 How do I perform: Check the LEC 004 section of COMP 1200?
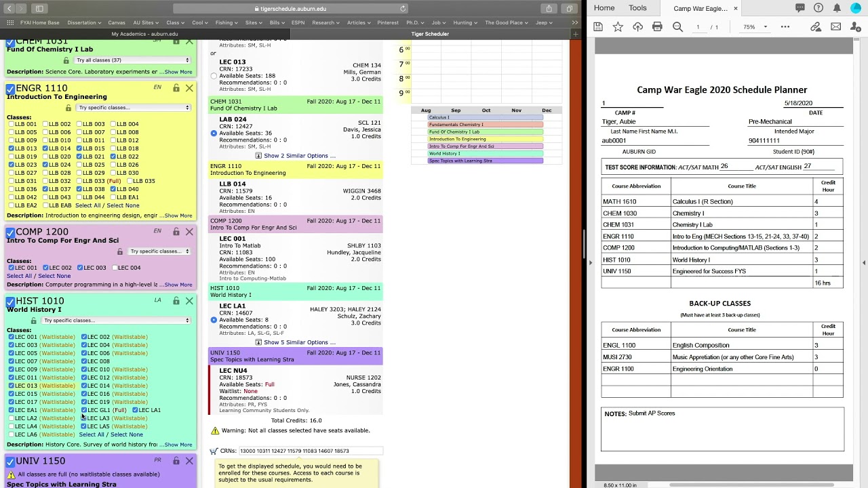114,268
